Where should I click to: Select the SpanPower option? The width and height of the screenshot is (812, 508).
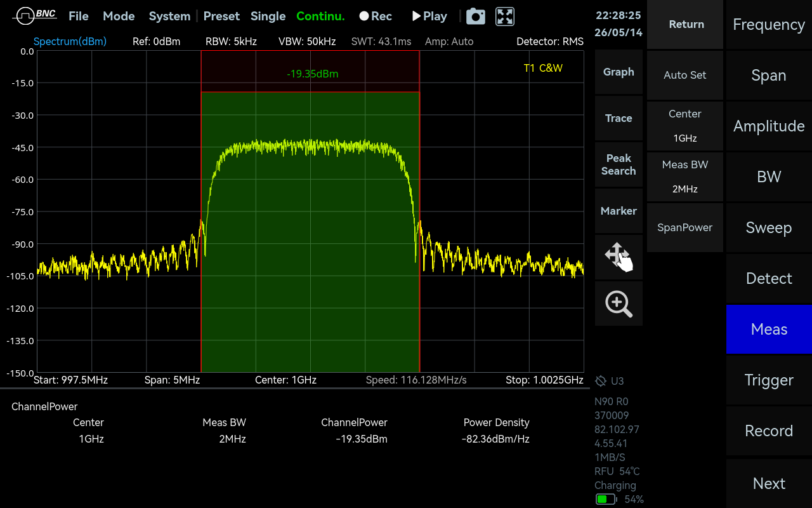pos(685,227)
